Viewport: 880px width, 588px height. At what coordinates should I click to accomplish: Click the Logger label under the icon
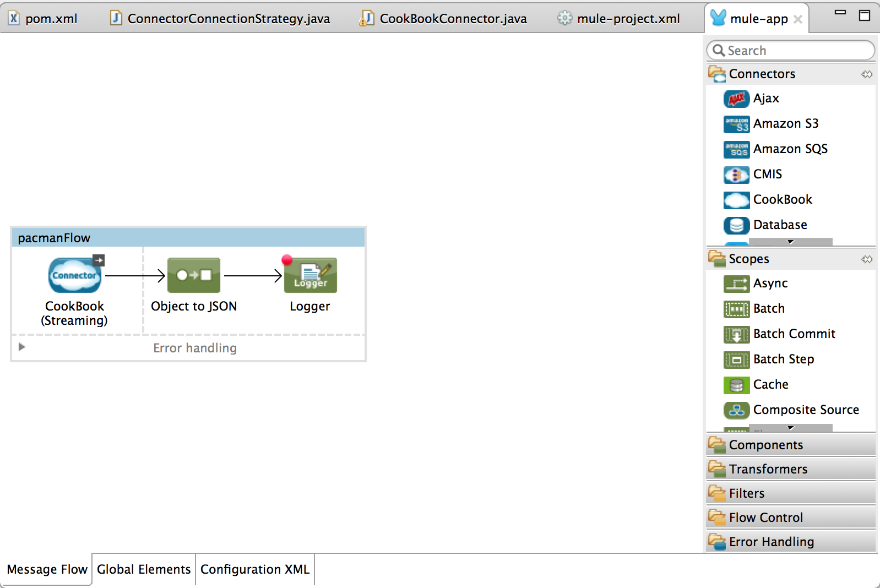coord(310,307)
